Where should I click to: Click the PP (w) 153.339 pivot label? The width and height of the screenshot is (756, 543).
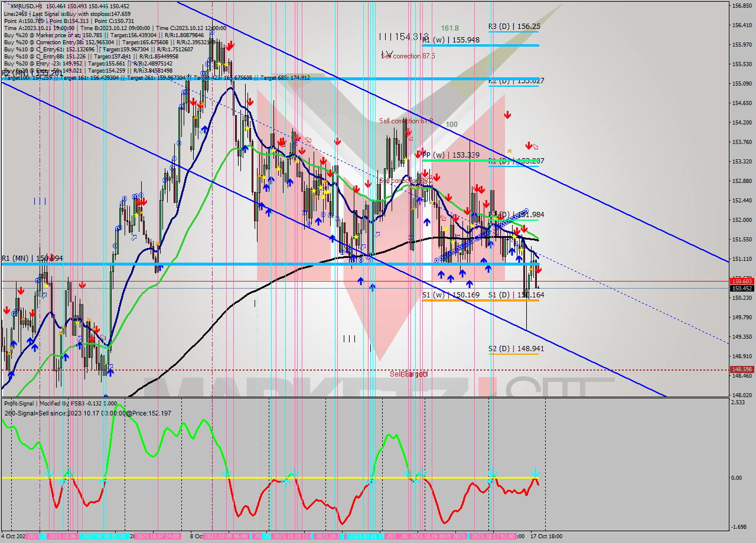(x=451, y=155)
